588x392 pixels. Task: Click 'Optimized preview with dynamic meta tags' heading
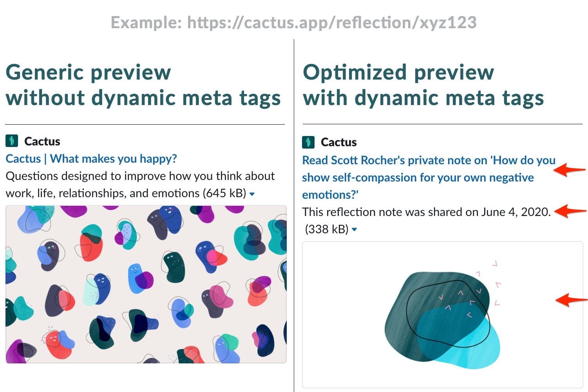click(423, 85)
